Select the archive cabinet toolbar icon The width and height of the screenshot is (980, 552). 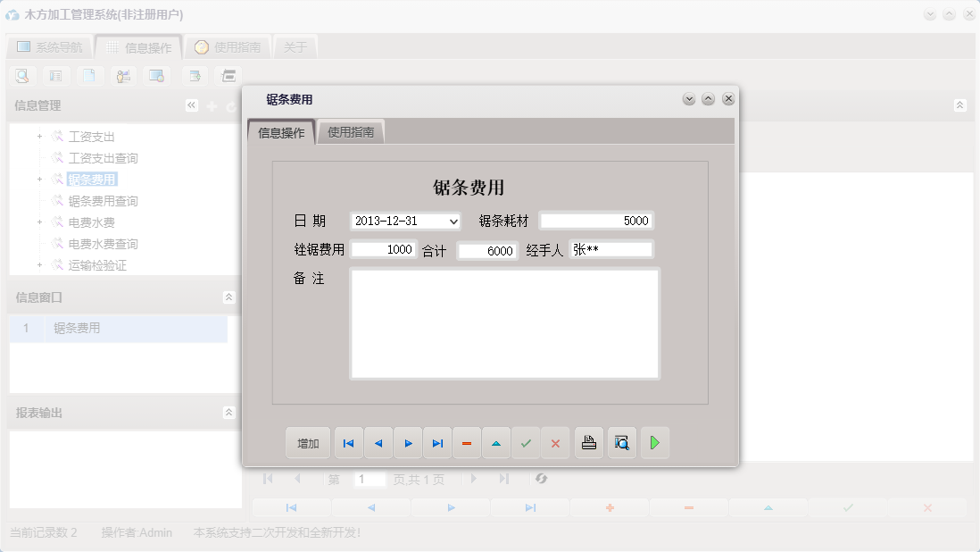coord(227,75)
